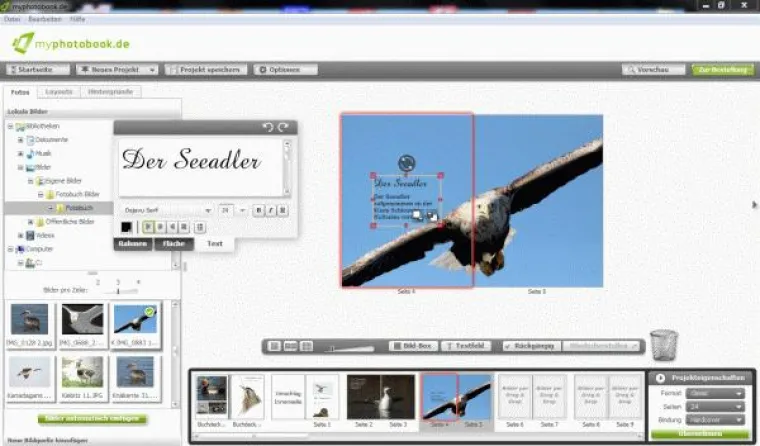Select the single-page view icon
The width and height of the screenshot is (760, 446).
(x=275, y=346)
